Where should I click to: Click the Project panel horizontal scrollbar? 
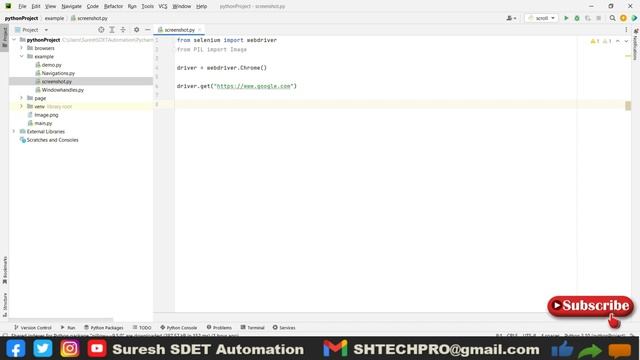point(61,320)
